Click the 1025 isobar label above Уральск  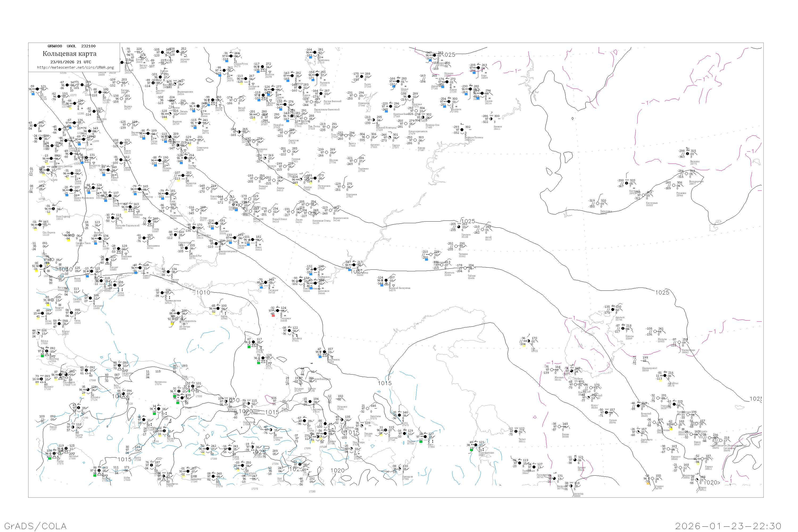[468, 221]
